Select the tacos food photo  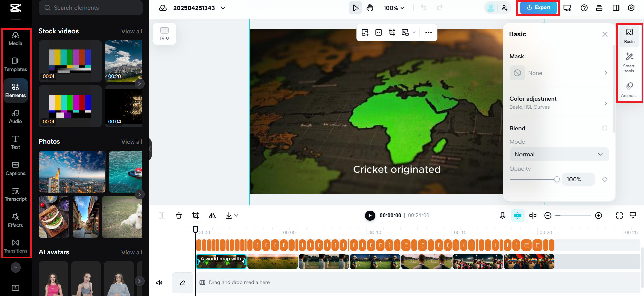(54, 217)
